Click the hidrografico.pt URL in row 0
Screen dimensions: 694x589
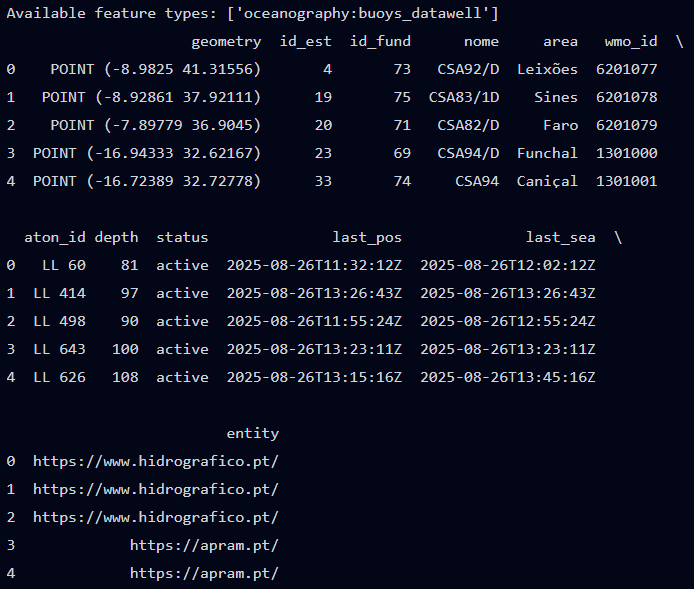(x=155, y=461)
